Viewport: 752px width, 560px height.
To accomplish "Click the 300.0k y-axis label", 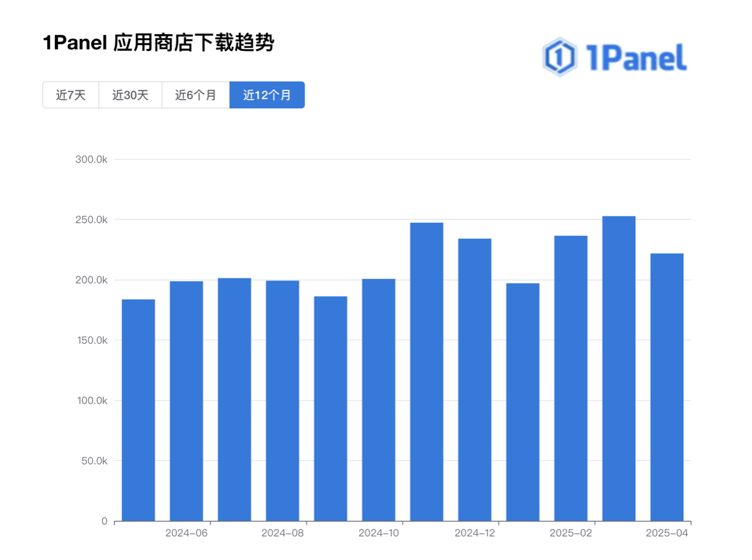I will click(x=91, y=159).
